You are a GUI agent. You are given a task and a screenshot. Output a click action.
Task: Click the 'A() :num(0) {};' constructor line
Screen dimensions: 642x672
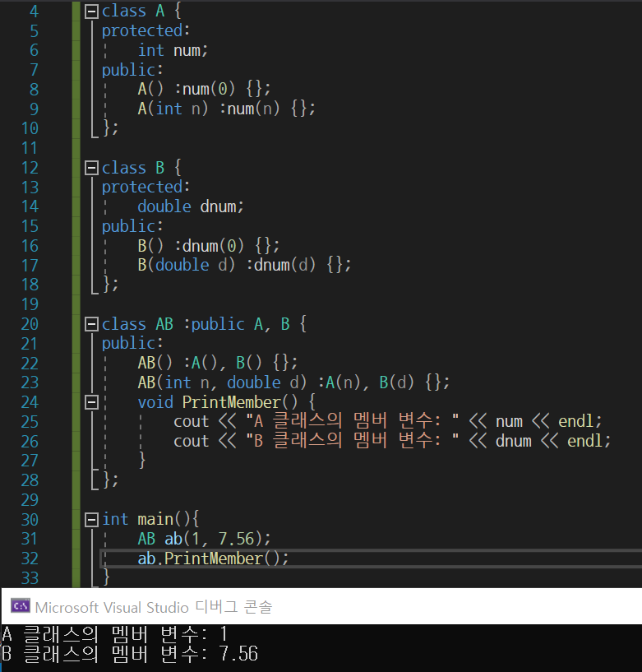tap(205, 89)
